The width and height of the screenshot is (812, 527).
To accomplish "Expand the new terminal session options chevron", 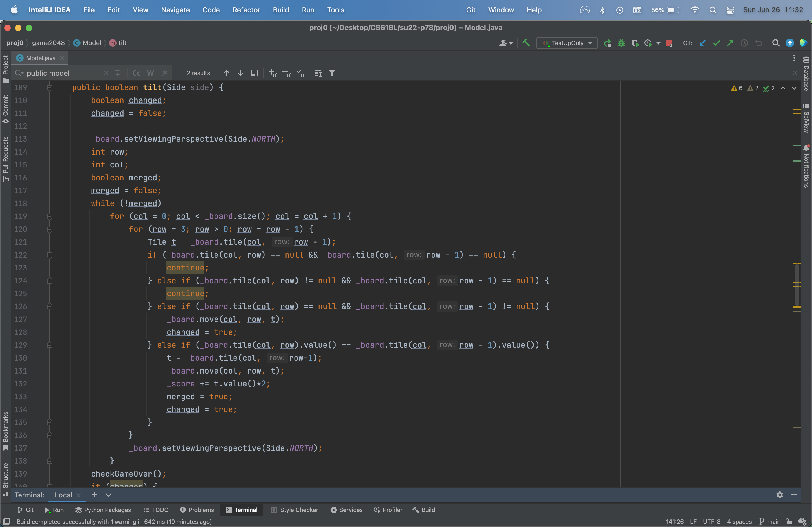I will coord(108,495).
